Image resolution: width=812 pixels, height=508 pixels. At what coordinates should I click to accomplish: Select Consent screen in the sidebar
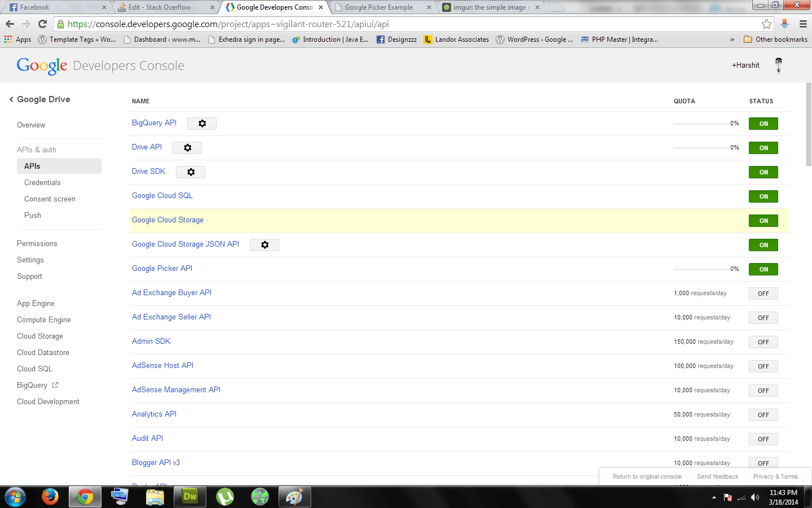tap(50, 199)
